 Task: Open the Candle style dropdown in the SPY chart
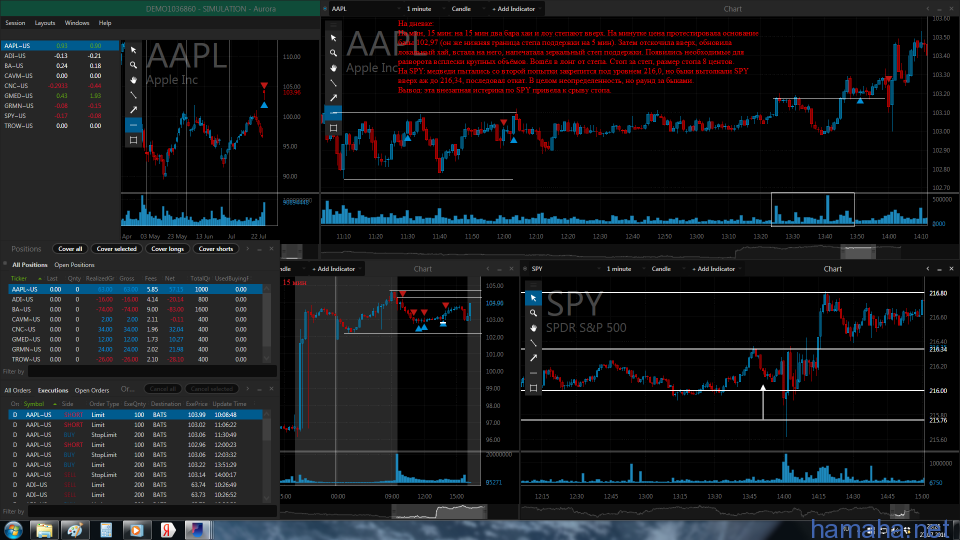(x=668, y=269)
